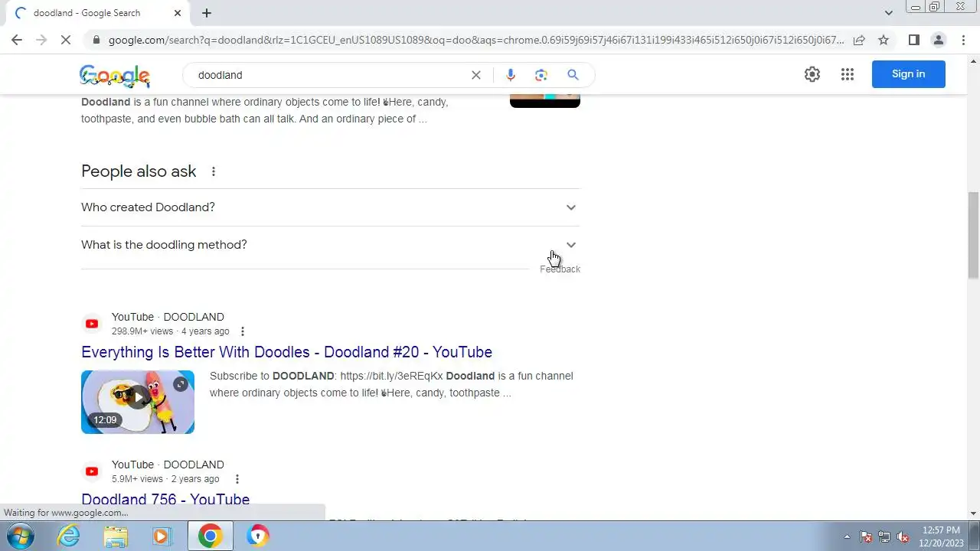
Task: Go back using browser back arrow
Action: (x=17, y=40)
